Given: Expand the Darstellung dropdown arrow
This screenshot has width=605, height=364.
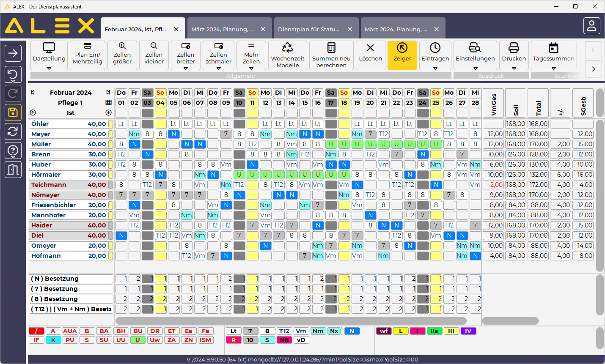Looking at the screenshot, I should [49, 68].
